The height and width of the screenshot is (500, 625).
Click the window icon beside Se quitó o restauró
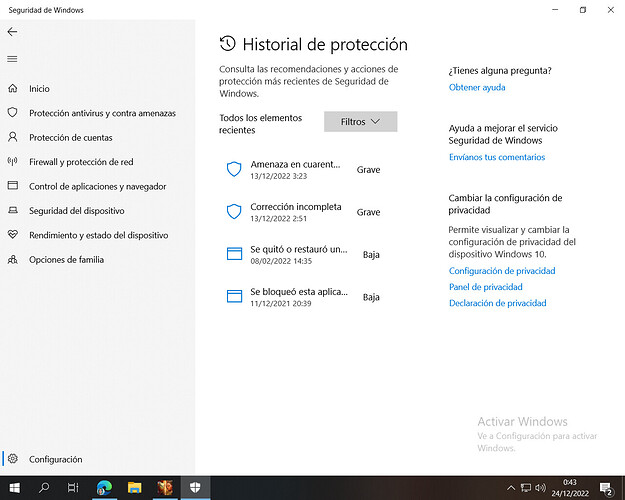point(234,254)
